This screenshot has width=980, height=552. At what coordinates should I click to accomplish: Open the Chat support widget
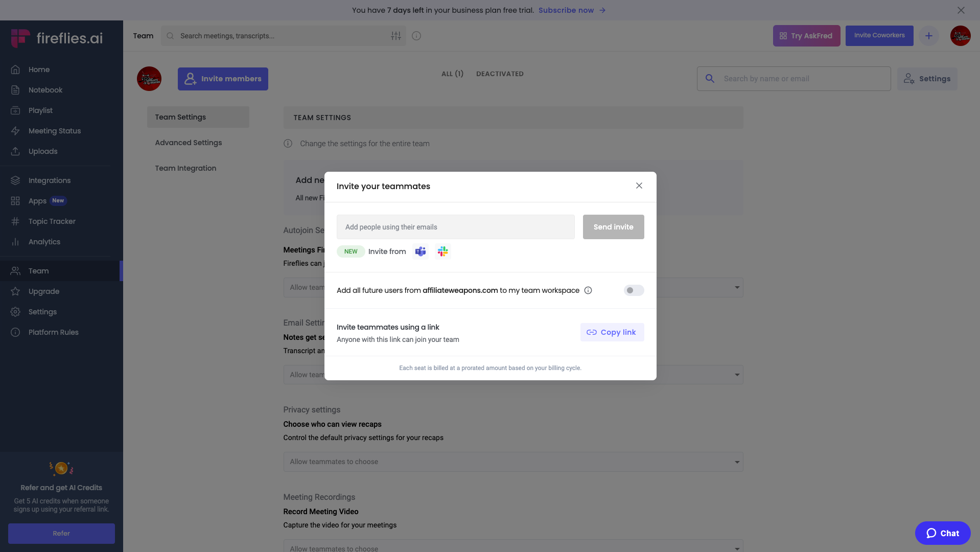942,533
